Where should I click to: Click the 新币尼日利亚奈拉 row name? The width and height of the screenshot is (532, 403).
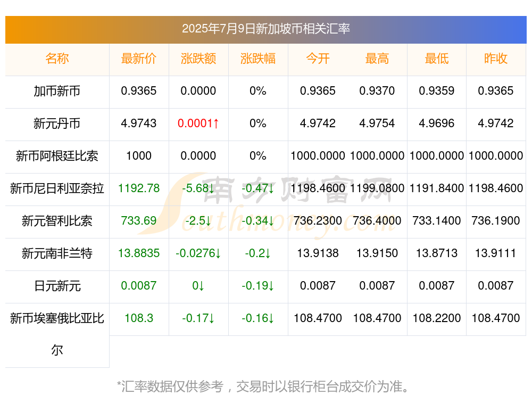pos(57,188)
